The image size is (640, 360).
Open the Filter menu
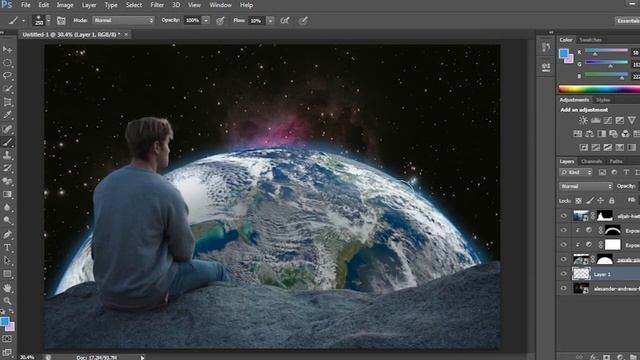[x=157, y=5]
